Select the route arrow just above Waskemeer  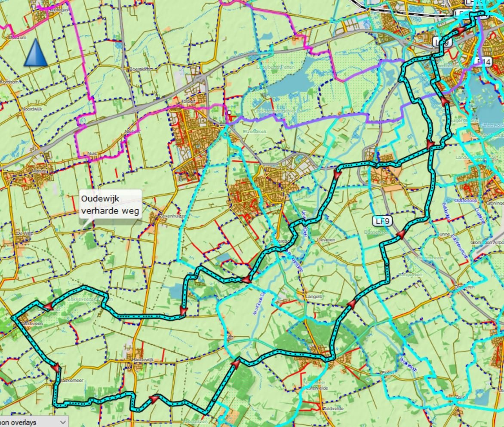pyautogui.click(x=56, y=368)
